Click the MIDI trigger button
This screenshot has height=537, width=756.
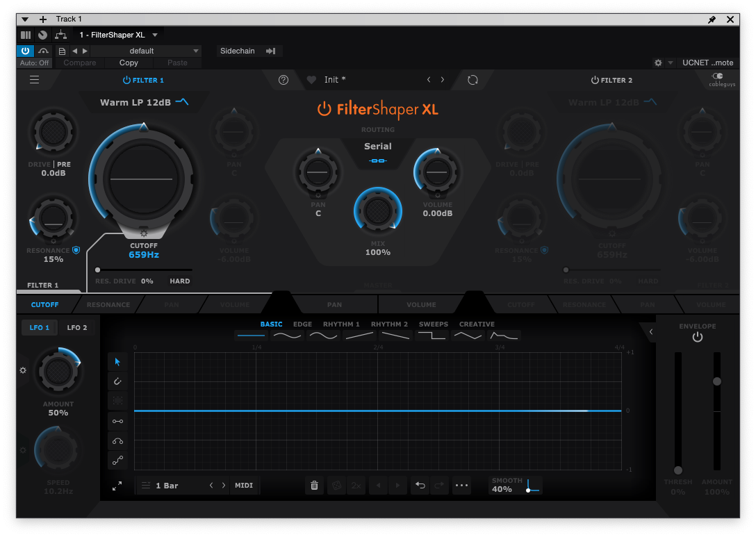(244, 486)
